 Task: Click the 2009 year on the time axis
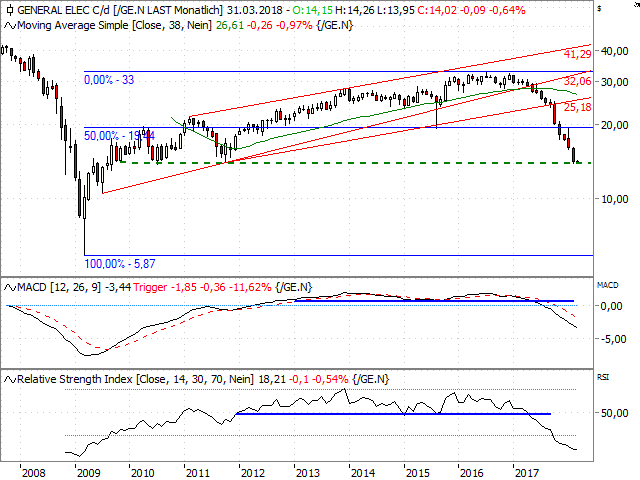point(89,473)
